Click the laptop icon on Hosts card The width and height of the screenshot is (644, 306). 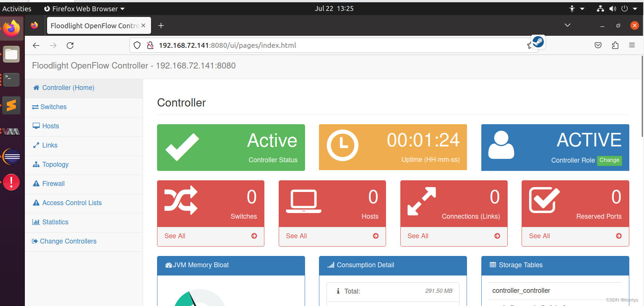[x=304, y=202]
